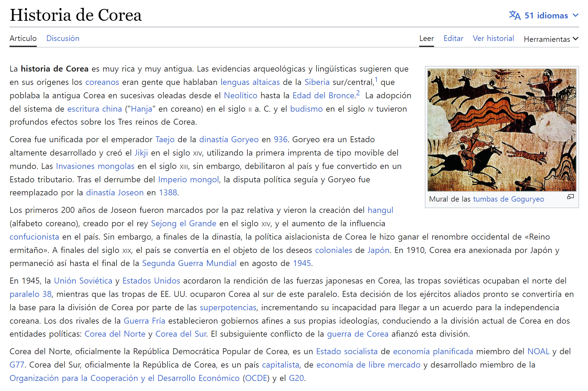Viewport: 588px width, 391px height.
Task: Select the Artículo tab
Action: (x=23, y=38)
